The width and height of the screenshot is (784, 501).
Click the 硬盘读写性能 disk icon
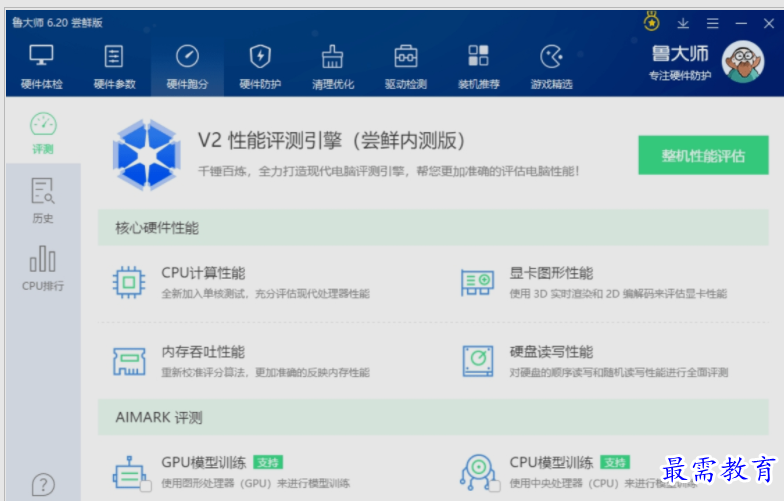pyautogui.click(x=478, y=361)
